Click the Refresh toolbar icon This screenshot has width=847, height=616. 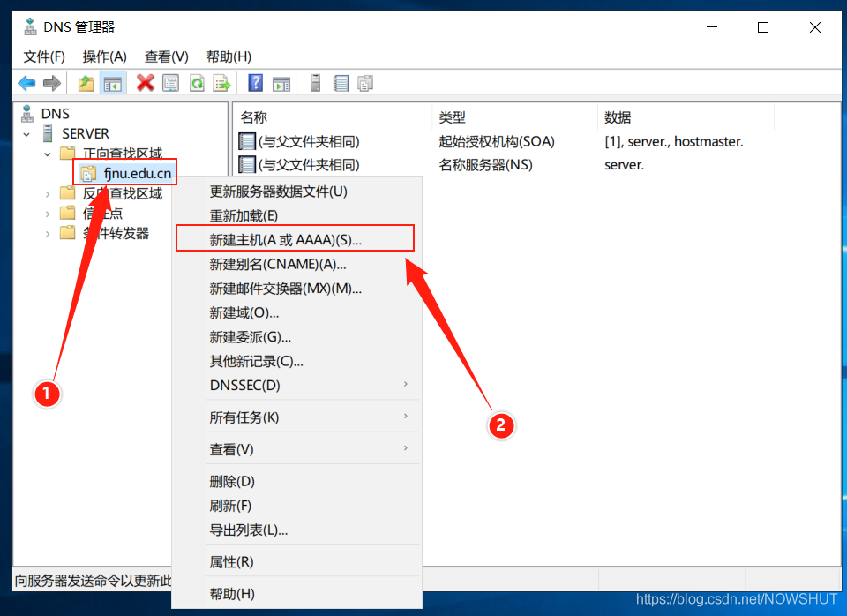tap(197, 83)
